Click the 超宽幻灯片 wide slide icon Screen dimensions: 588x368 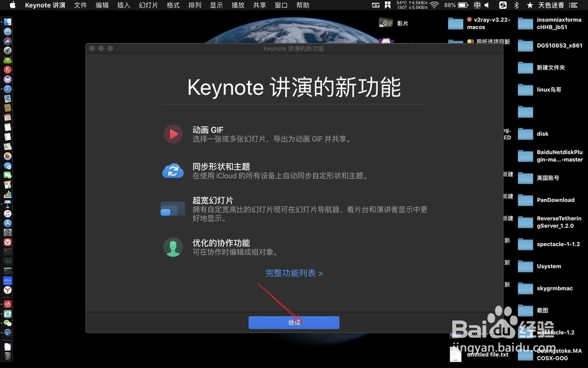pyautogui.click(x=173, y=209)
